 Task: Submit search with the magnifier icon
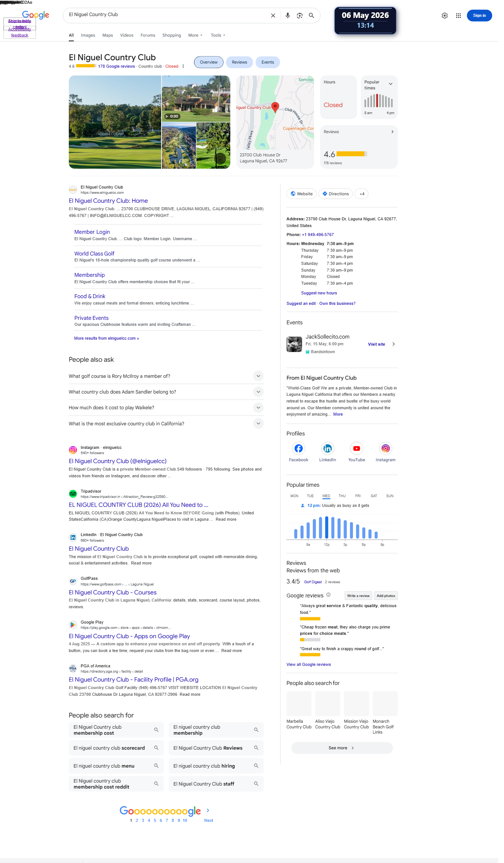pyautogui.click(x=311, y=16)
